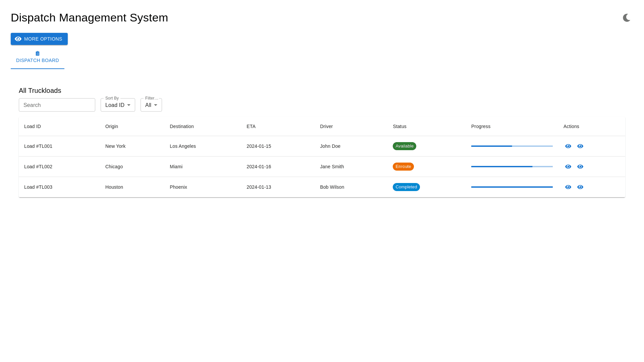The width and height of the screenshot is (644, 362).
Task: Click second eye icon in Load #TL002 row
Action: (580, 167)
